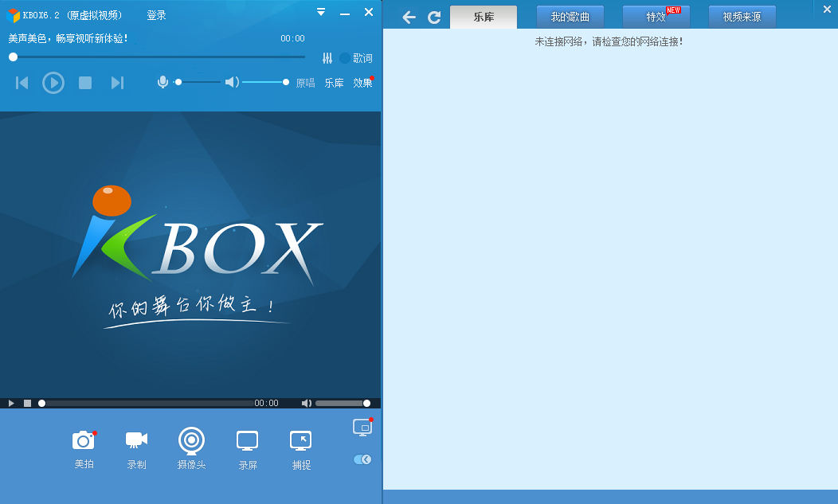Viewport: 838px width, 504px height.
Task: Open the 效果 effects button
Action: pyautogui.click(x=362, y=83)
